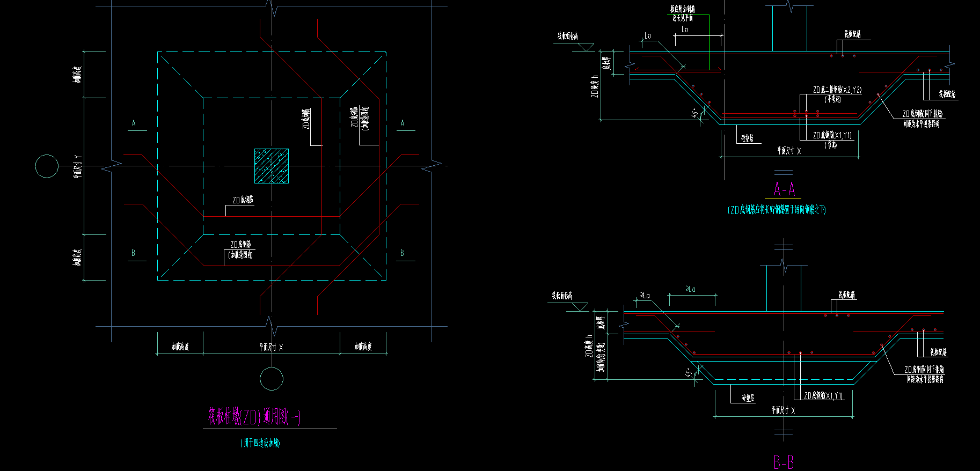Click the cyan subtitle (用于四边设加腋)
This screenshot has width=980, height=471.
260,443
